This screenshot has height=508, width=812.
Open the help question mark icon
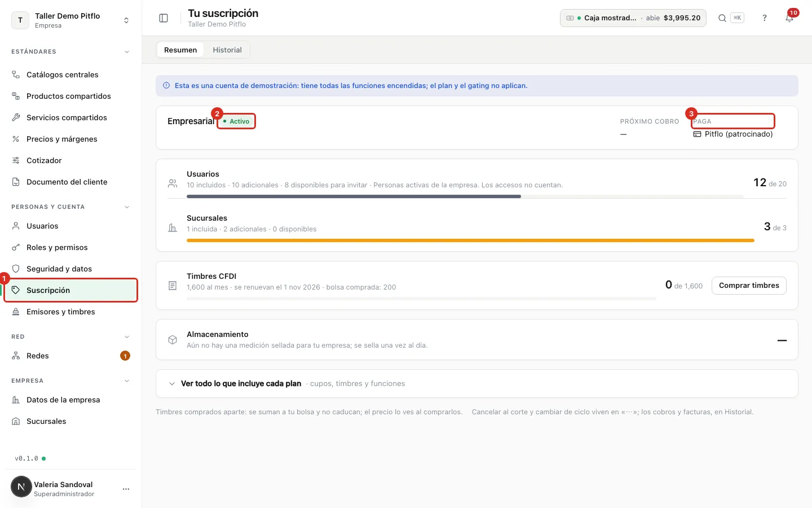pyautogui.click(x=765, y=18)
